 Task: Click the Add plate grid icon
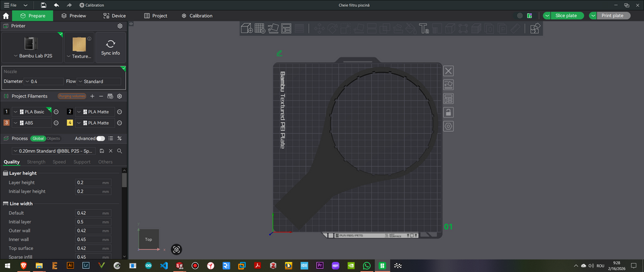click(x=260, y=28)
